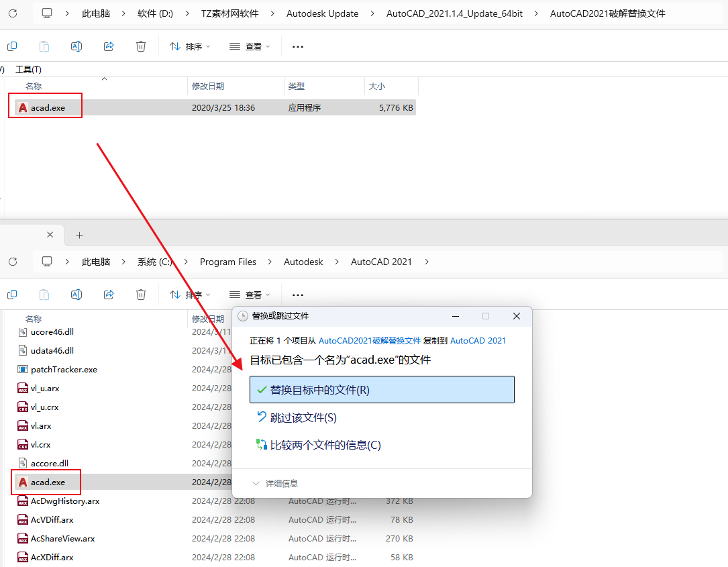Select vl.arx file
728x567 pixels.
click(x=41, y=426)
